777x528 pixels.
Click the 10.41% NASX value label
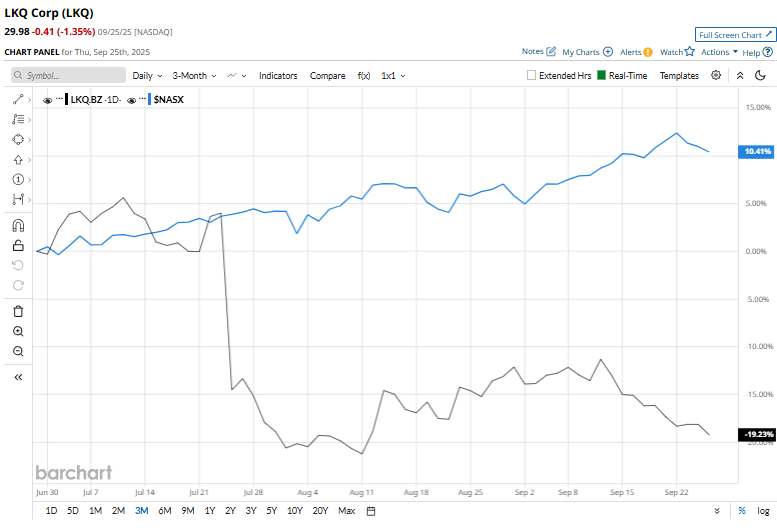tap(757, 152)
